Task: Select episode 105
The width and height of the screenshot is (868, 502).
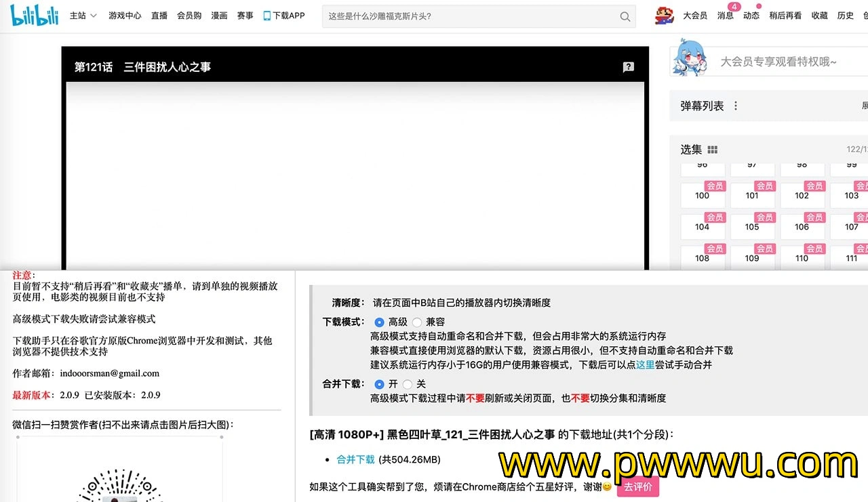Action: pos(752,227)
